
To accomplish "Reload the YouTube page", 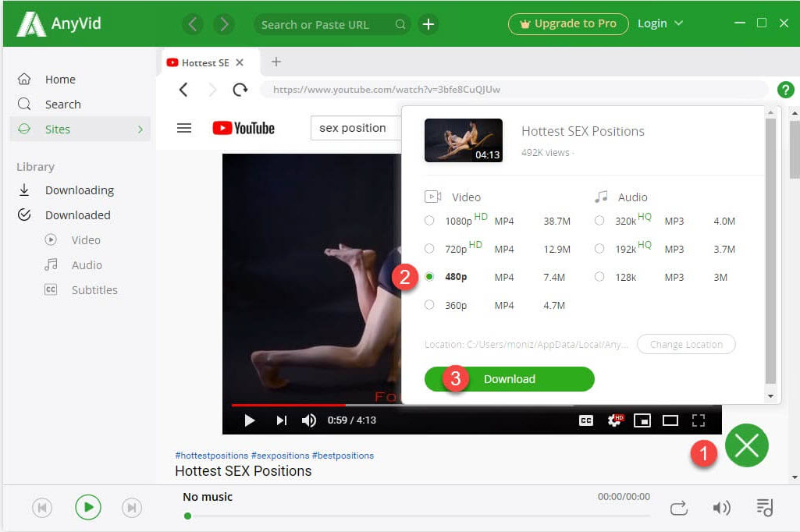I will tap(240, 90).
